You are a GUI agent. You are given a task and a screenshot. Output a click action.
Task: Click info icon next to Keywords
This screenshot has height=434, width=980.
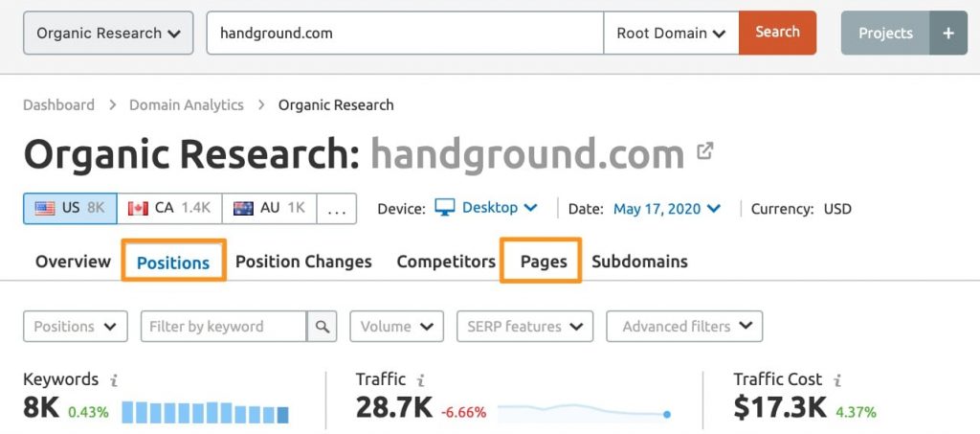114,379
